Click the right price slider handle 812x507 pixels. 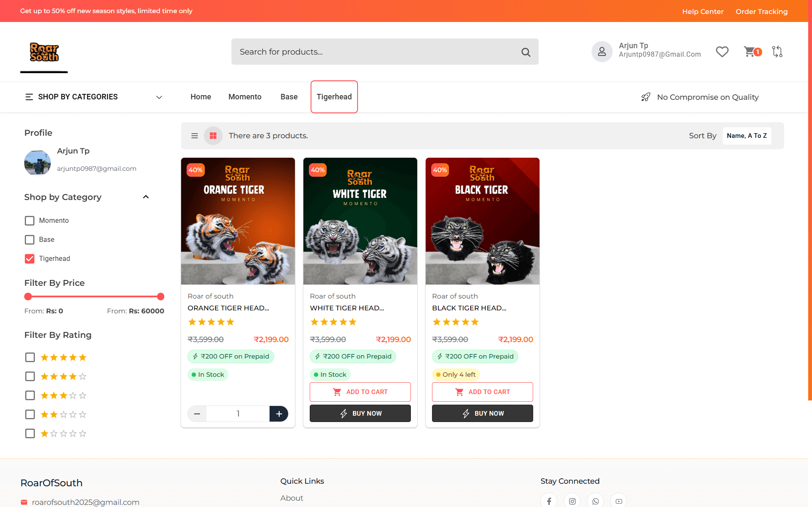point(160,297)
